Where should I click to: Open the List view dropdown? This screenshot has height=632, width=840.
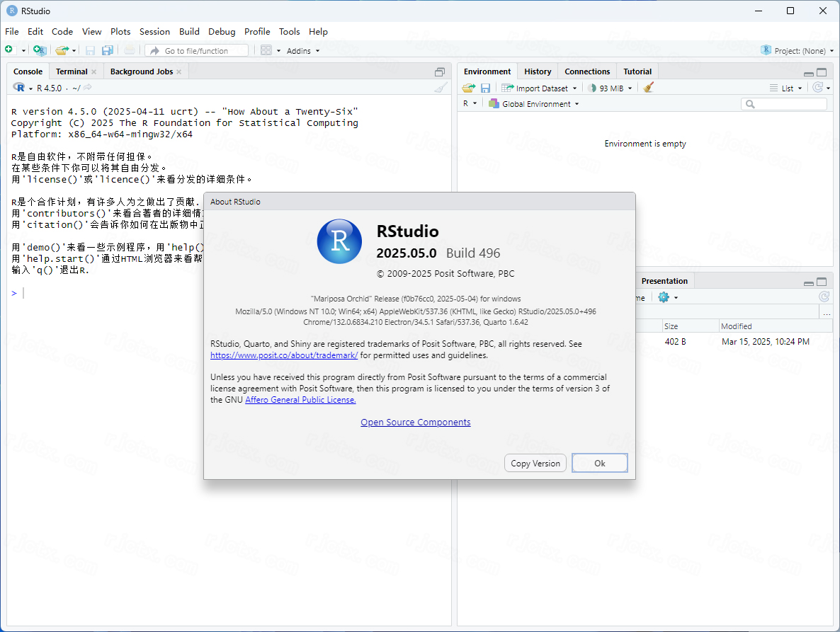click(x=786, y=88)
